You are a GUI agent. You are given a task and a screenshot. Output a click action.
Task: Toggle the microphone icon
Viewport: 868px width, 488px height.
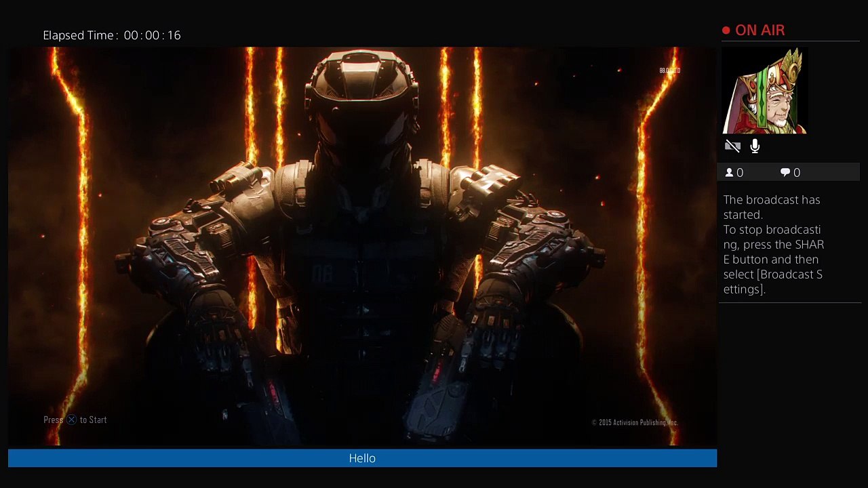click(x=755, y=146)
